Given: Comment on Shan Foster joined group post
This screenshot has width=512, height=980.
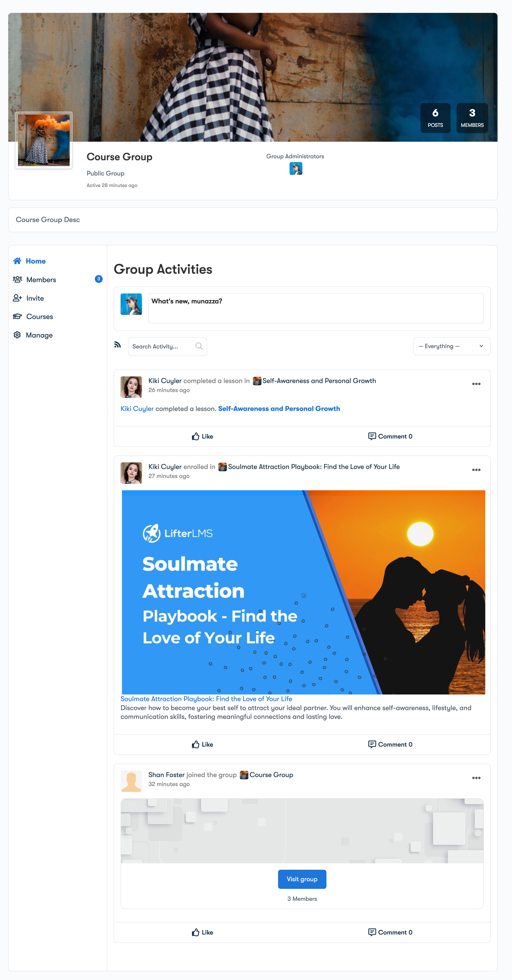Looking at the screenshot, I should pos(390,932).
